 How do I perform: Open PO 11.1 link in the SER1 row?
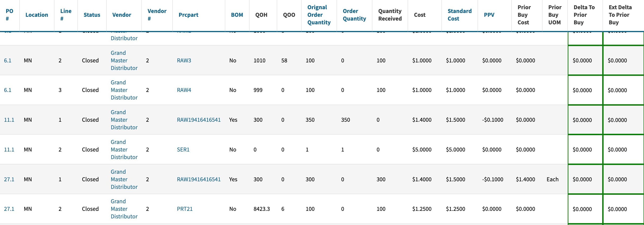9,150
